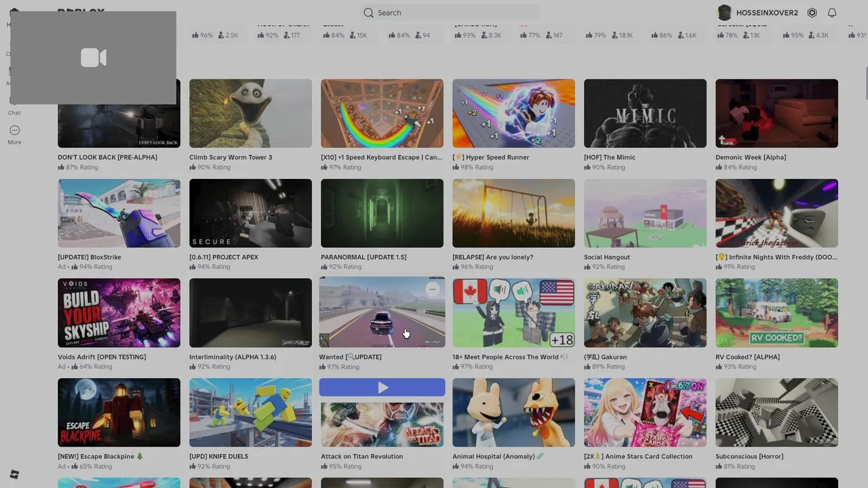Open the BloxStrike knife thumbnail
This screenshot has height=488, width=868.
pyautogui.click(x=119, y=213)
